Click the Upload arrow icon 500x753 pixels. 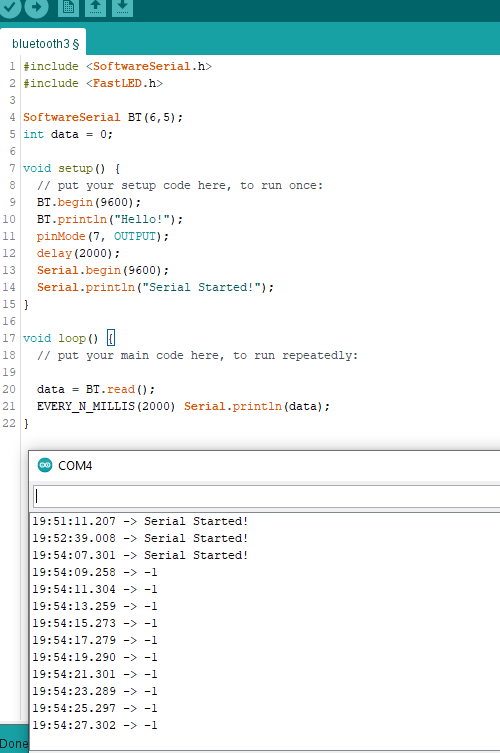click(37, 7)
